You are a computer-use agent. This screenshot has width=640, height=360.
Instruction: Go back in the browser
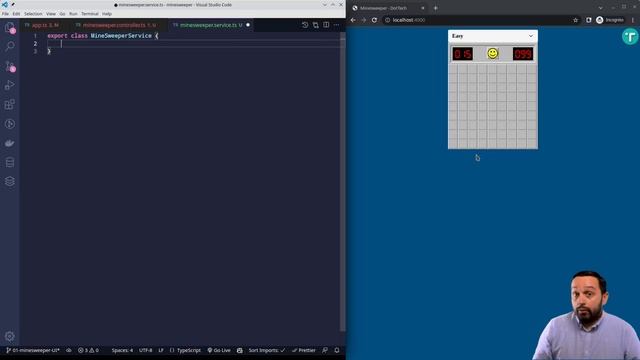[x=353, y=20]
